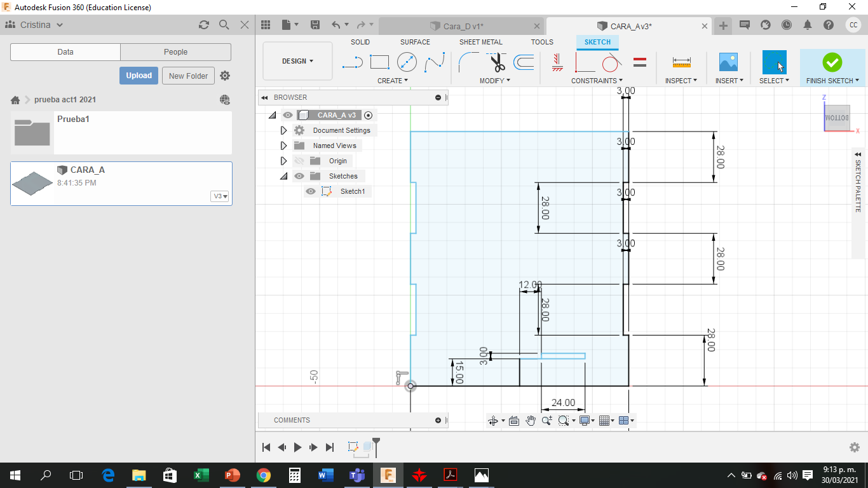Image resolution: width=868 pixels, height=488 pixels.
Task: Save the document with the disk icon
Action: coord(315,25)
